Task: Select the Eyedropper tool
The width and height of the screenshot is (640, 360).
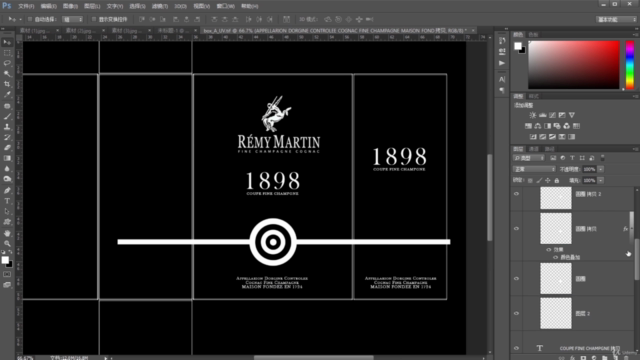Action: (7, 95)
